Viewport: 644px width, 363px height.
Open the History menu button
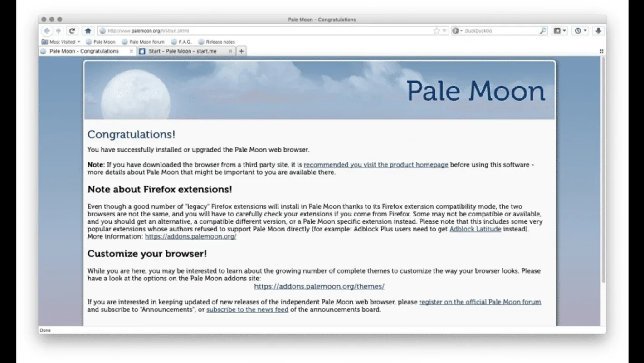tap(581, 31)
